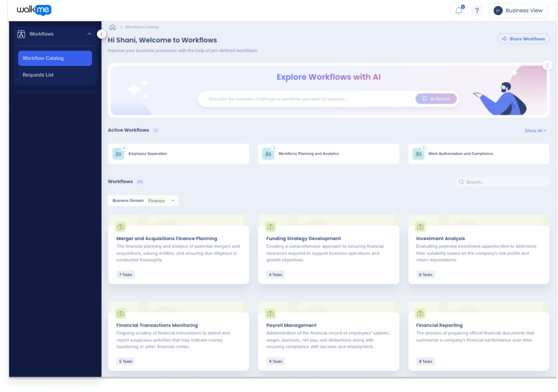This screenshot has width=558, height=392.
Task: Click the Work Authorization and Compliance icon
Action: 418,154
